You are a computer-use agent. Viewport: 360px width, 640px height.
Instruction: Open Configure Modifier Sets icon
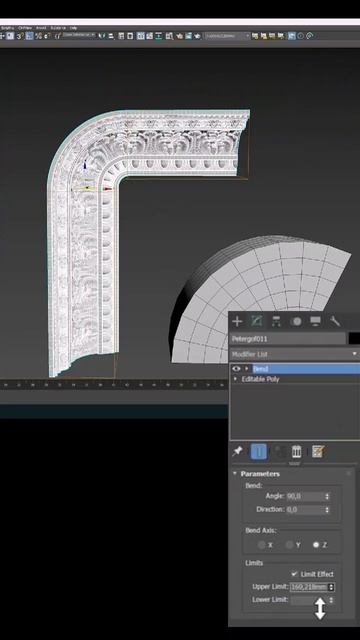click(x=318, y=451)
